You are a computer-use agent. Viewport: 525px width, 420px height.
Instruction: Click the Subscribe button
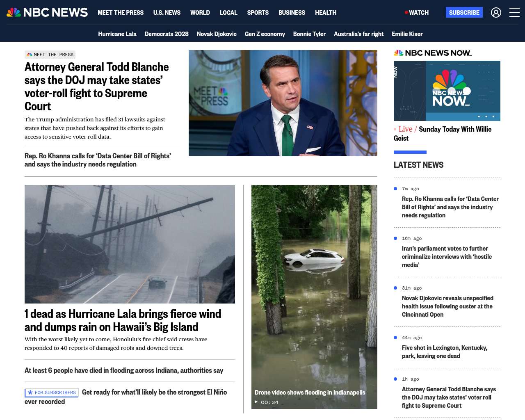pos(464,12)
